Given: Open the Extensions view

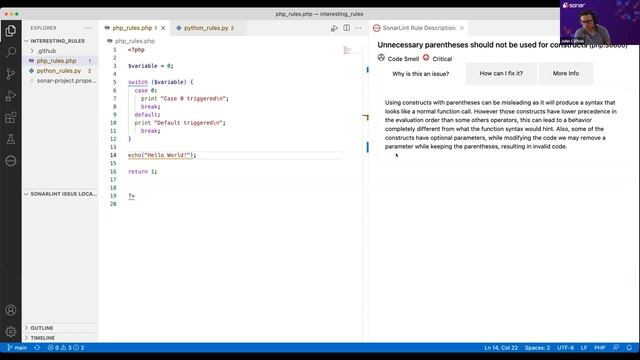Looking at the screenshot, I should tap(11, 118).
